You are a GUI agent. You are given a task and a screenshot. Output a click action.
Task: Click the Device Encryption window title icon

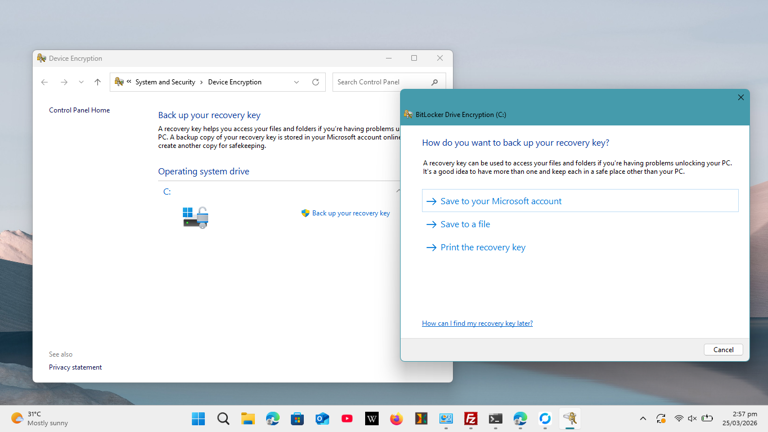[x=42, y=58]
